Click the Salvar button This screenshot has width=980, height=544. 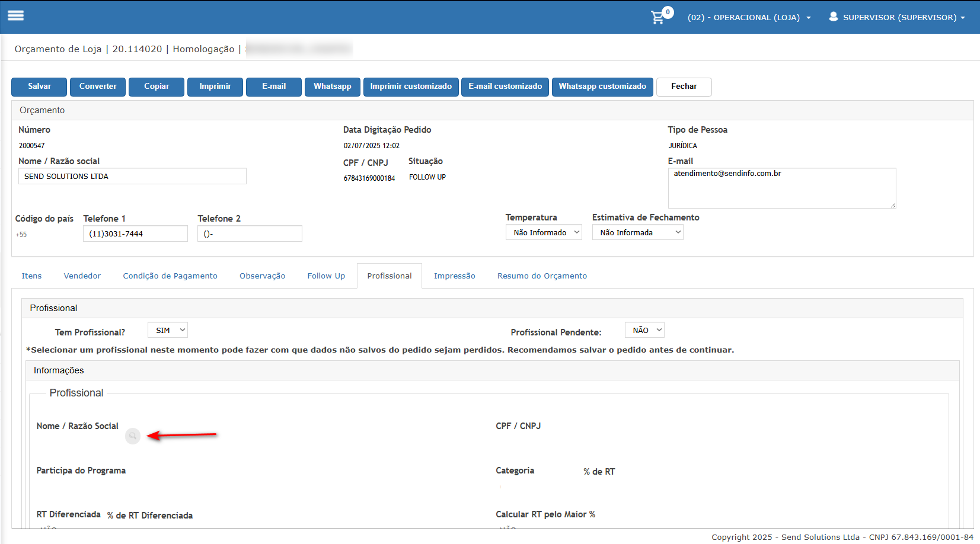click(x=39, y=87)
